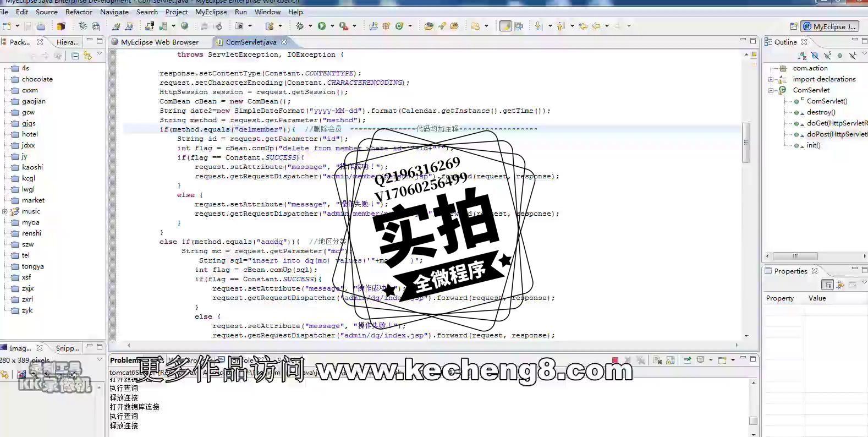This screenshot has height=437, width=868.
Task: Toggle block selection mode button
Action: [x=518, y=26]
